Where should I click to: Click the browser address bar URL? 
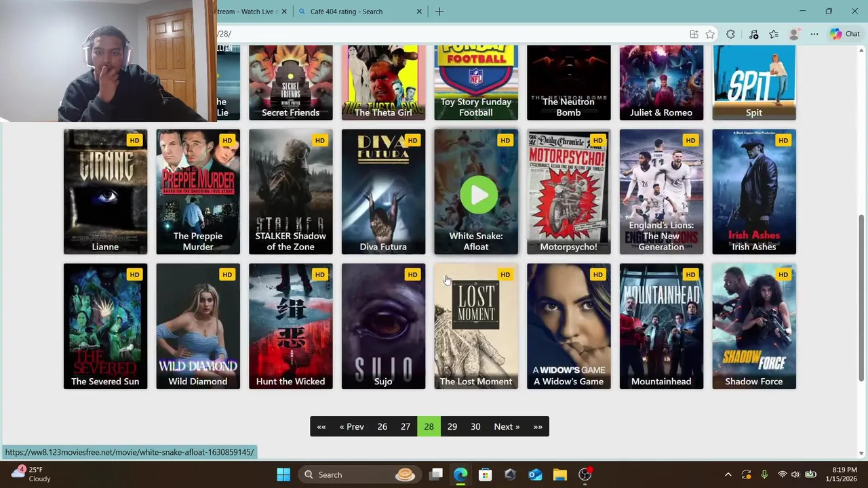pyautogui.click(x=448, y=34)
